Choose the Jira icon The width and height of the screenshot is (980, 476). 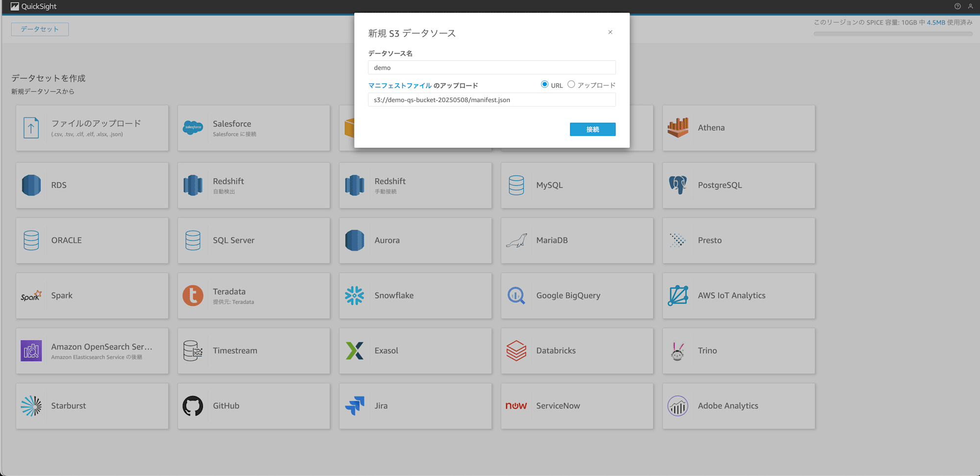click(354, 406)
